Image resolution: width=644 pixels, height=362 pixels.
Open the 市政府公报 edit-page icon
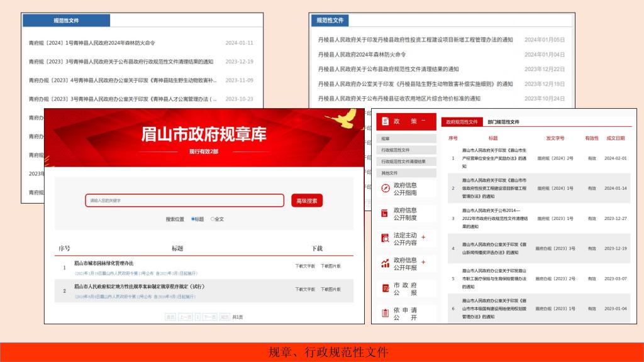386,288
